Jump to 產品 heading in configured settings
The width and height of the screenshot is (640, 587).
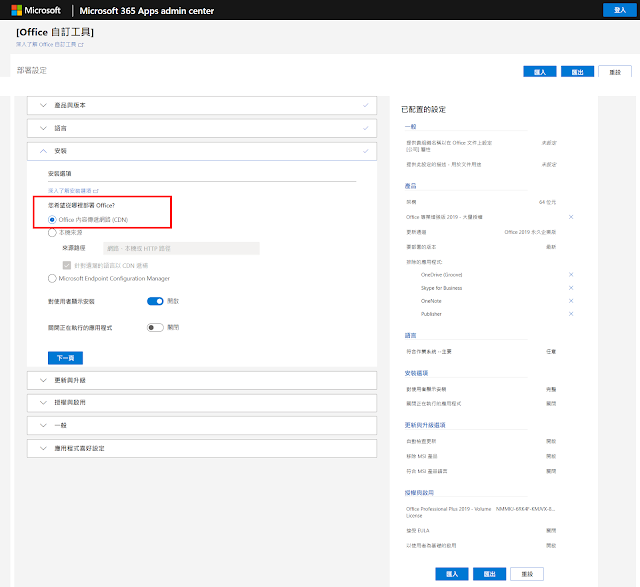point(410,186)
